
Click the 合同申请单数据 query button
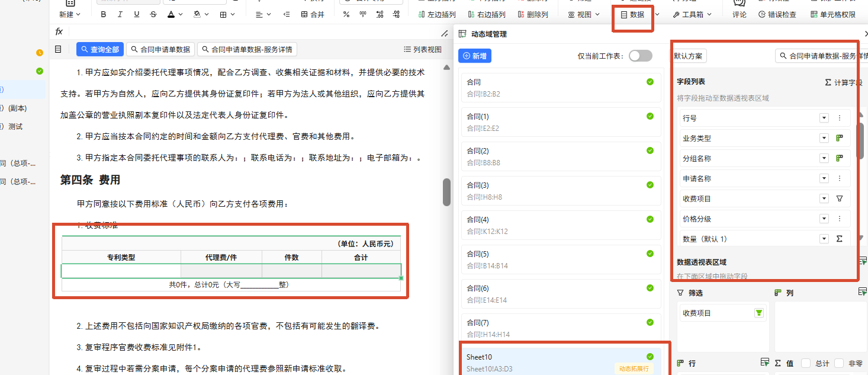coord(160,50)
